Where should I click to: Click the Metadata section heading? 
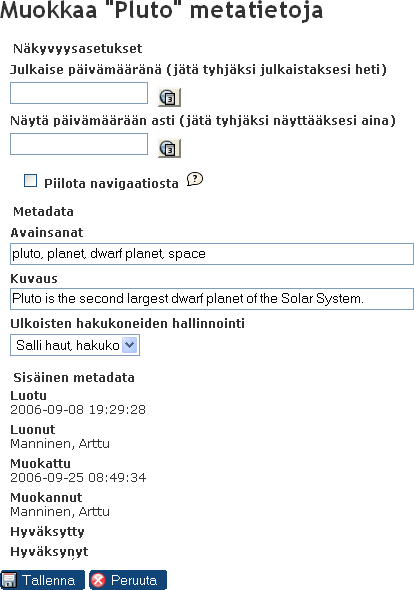(x=43, y=211)
